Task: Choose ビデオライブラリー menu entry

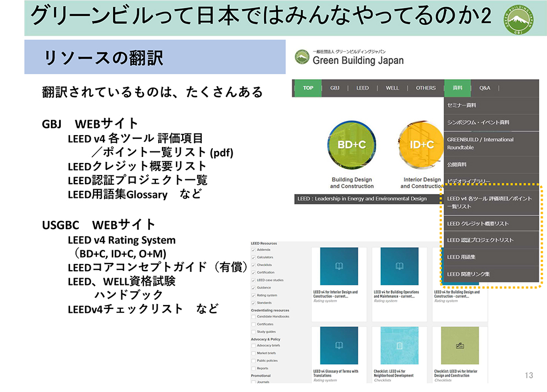Action: coord(491,182)
